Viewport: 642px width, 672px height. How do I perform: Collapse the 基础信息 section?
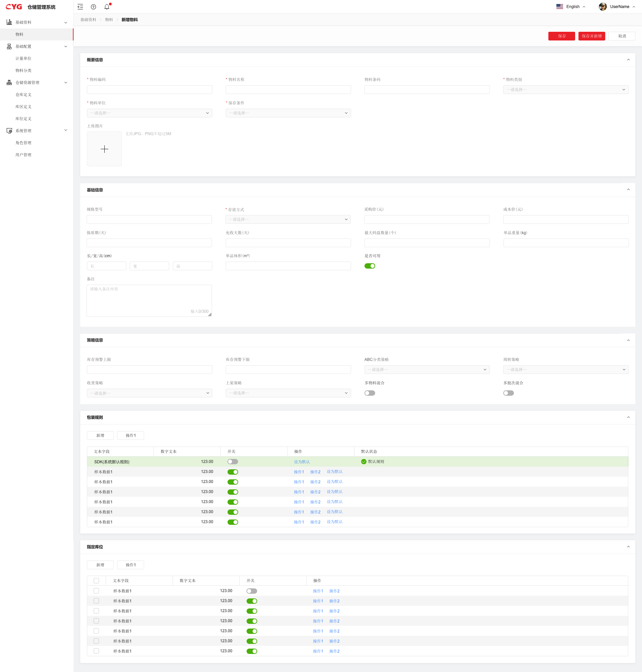[628, 189]
